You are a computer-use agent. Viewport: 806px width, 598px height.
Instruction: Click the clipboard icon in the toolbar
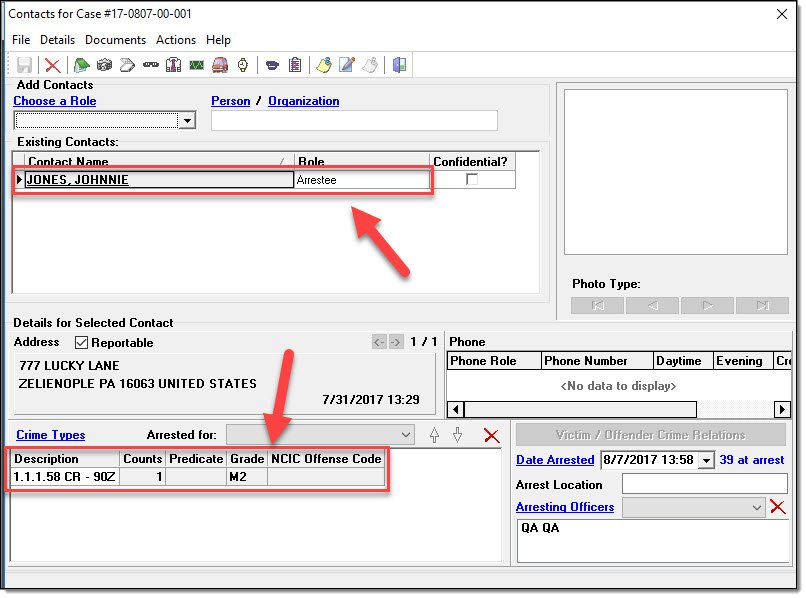coord(295,66)
